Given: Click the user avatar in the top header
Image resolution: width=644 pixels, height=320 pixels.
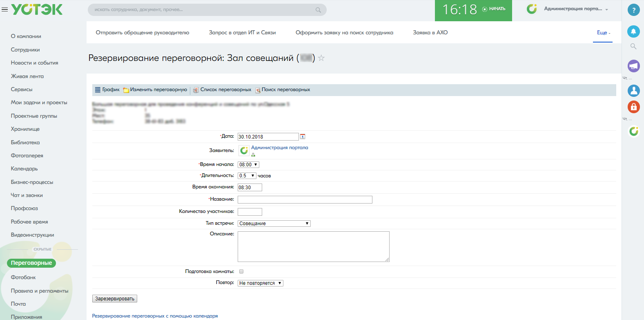Looking at the screenshot, I should (x=532, y=9).
